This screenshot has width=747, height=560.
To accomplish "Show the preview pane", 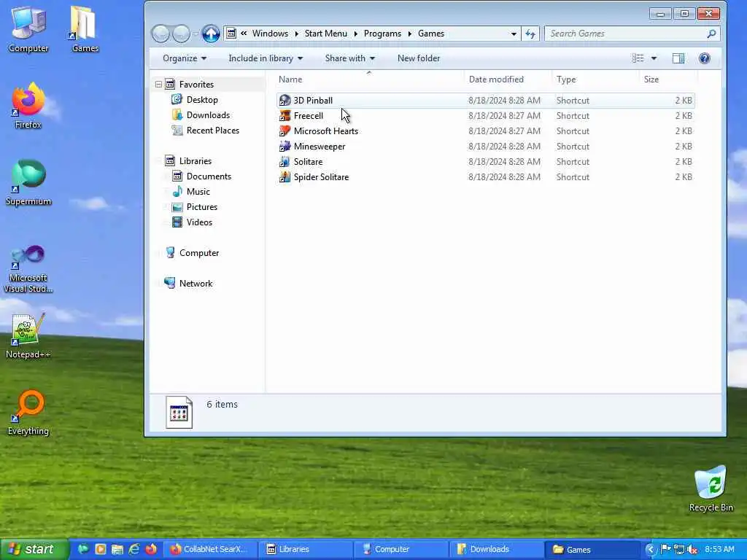I will click(678, 58).
